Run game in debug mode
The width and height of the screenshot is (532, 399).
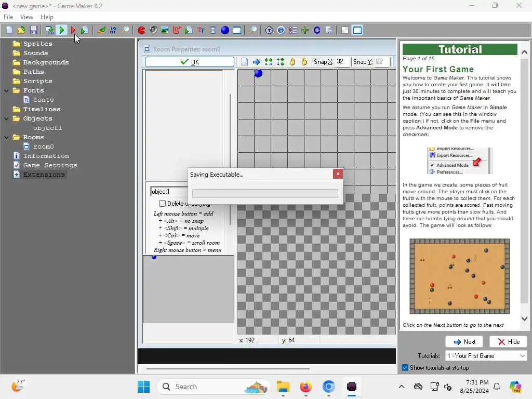point(73,30)
